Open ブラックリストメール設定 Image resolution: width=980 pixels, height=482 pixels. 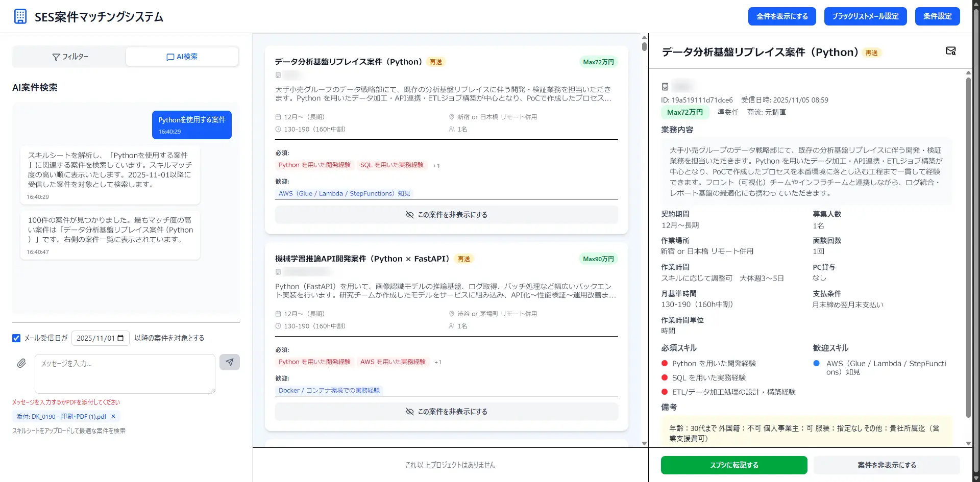(865, 16)
